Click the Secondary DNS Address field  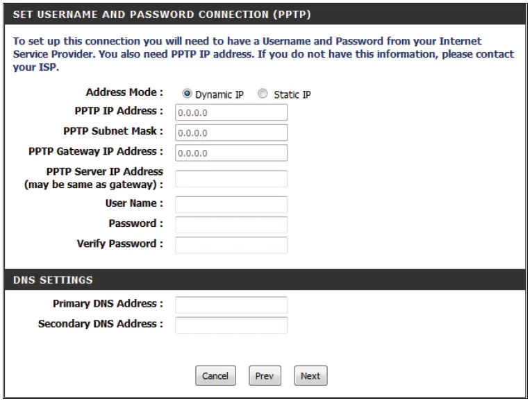(231, 325)
